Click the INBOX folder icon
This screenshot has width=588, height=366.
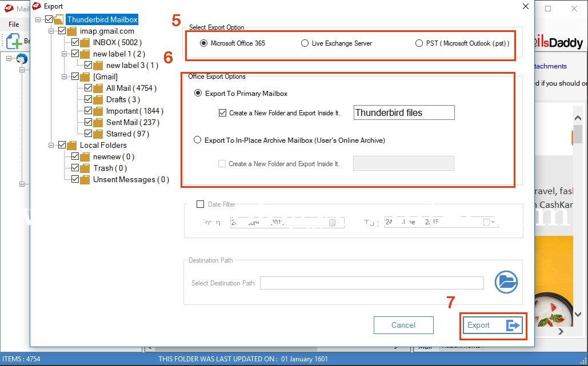(85, 42)
